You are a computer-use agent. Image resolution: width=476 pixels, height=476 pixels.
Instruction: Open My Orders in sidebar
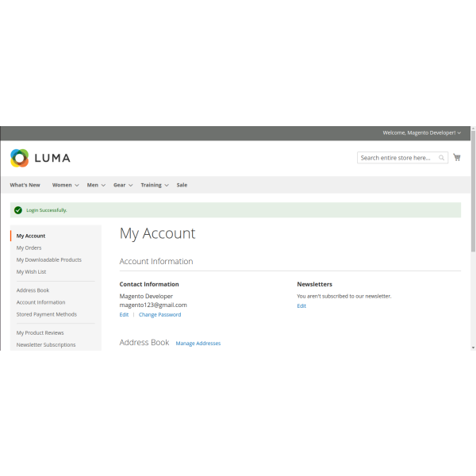coord(29,248)
